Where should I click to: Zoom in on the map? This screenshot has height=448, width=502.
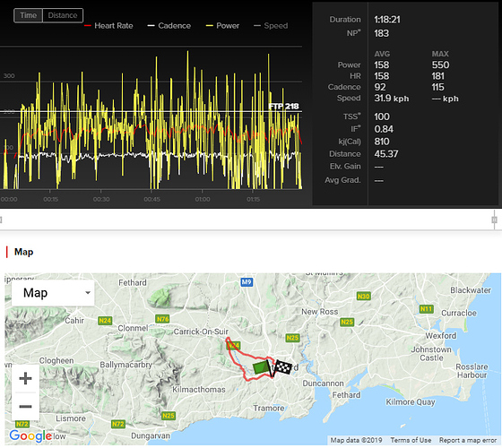25,378
